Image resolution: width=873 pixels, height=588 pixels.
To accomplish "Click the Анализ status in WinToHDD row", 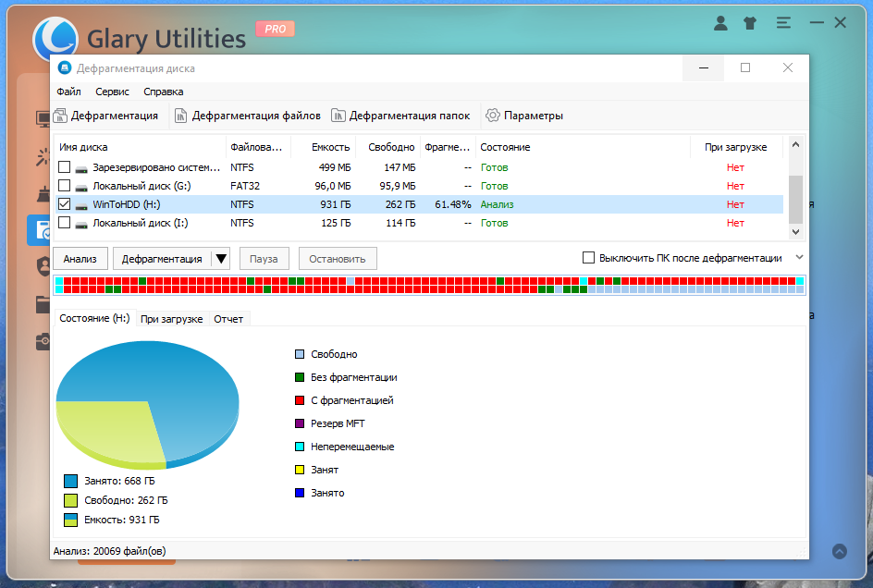I will (497, 204).
